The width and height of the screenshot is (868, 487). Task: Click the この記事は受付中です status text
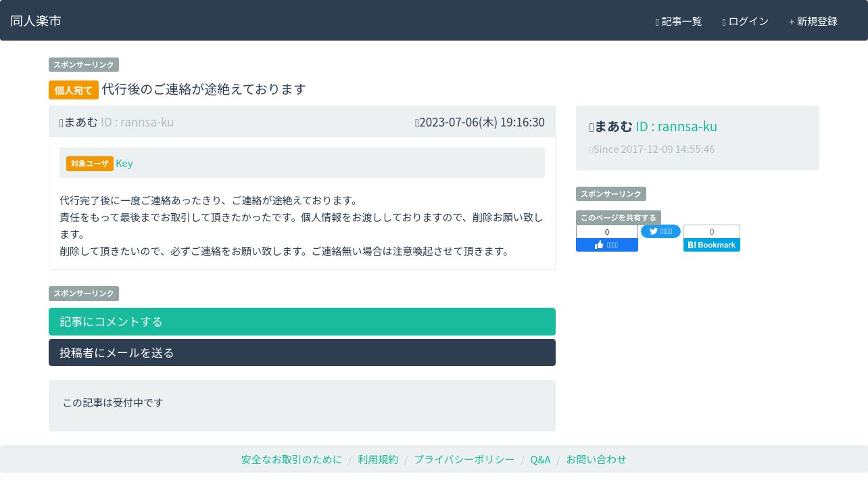113,402
